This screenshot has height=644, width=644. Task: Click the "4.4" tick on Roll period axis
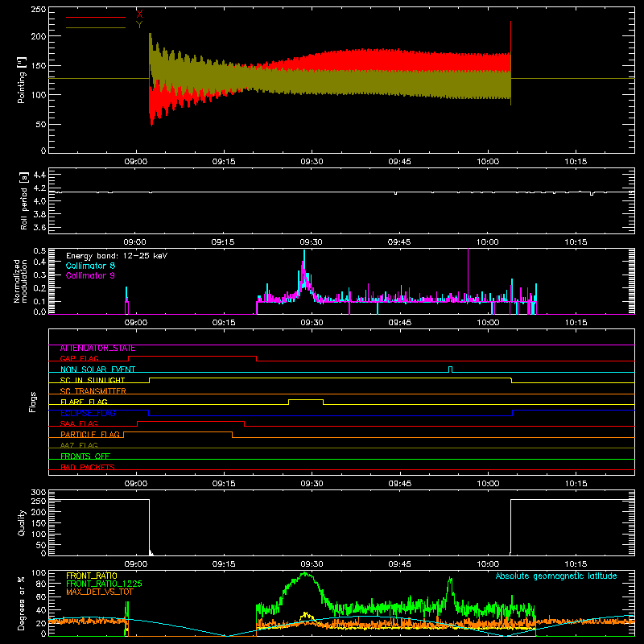click(x=39, y=175)
